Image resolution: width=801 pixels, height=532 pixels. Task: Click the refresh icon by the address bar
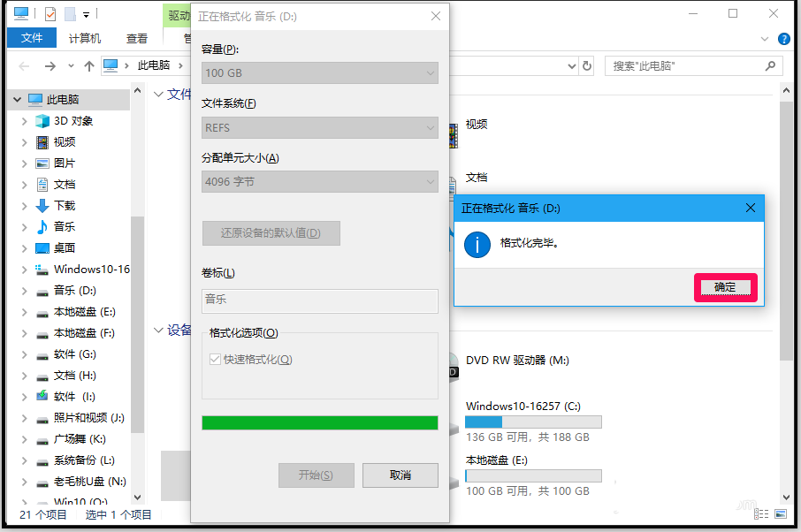587,66
